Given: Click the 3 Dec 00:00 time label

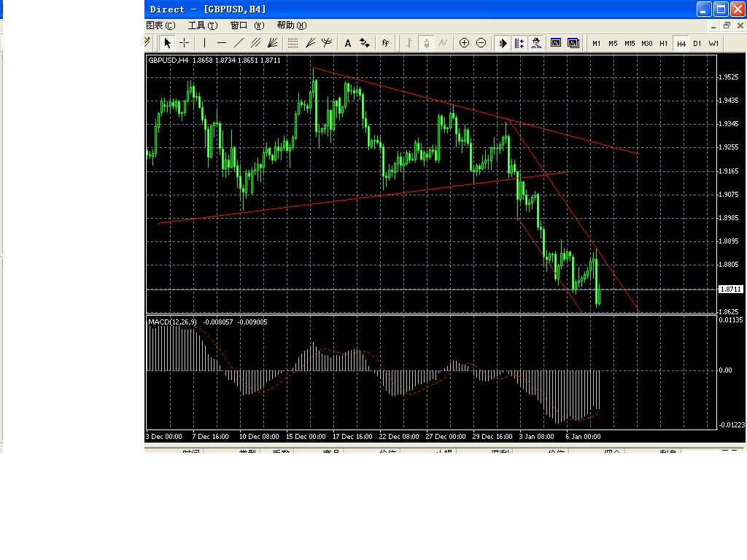Looking at the screenshot, I should 164,436.
